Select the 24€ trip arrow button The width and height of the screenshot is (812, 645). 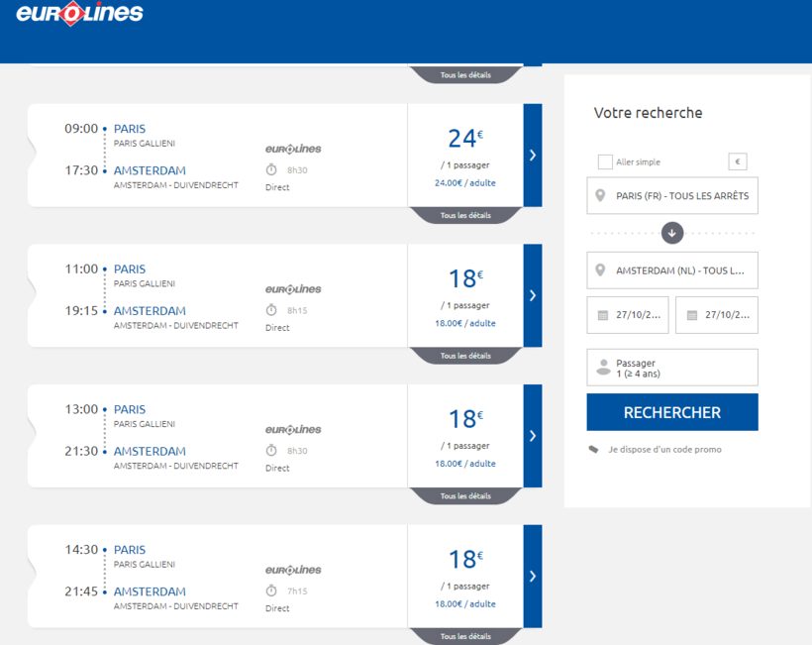(x=533, y=155)
